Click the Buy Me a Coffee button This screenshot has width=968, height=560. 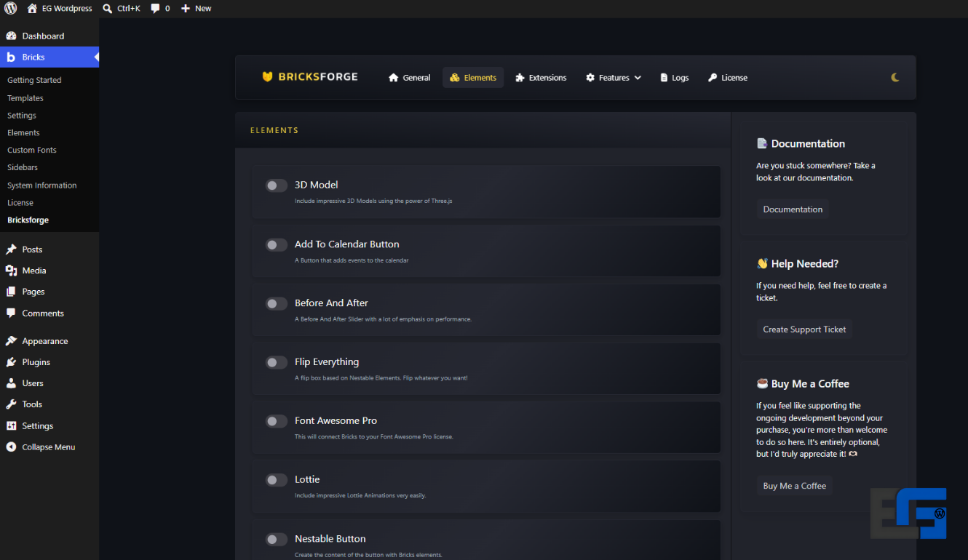coord(794,486)
